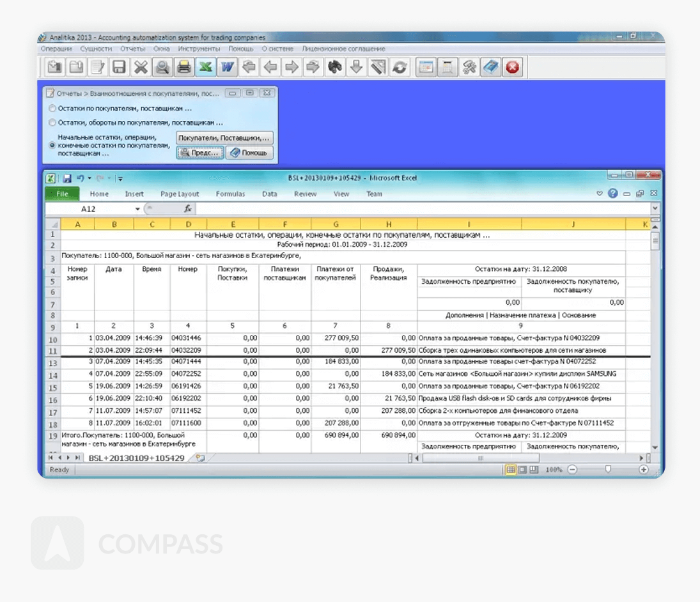Click the Помощь help button in dialog

point(249,153)
